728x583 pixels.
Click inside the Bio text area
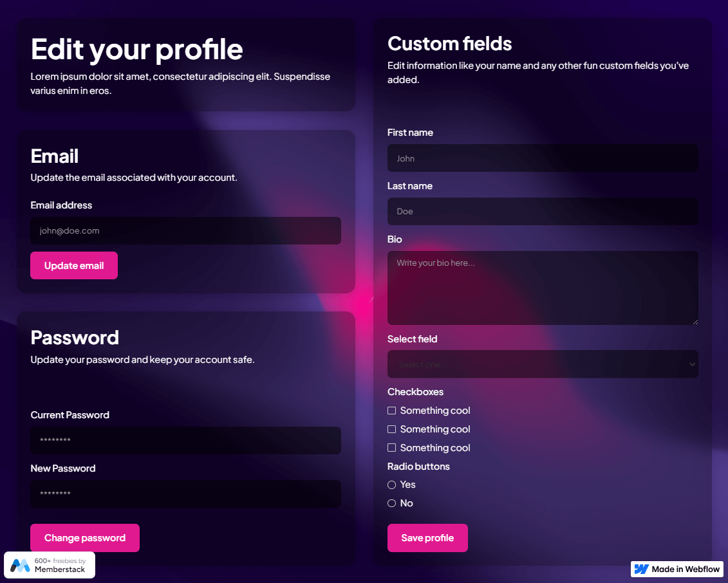[543, 288]
